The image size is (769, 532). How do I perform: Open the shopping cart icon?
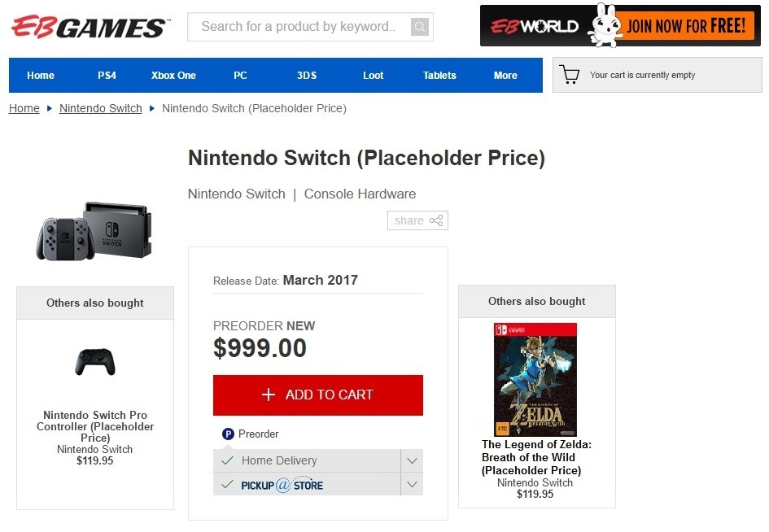[570, 75]
